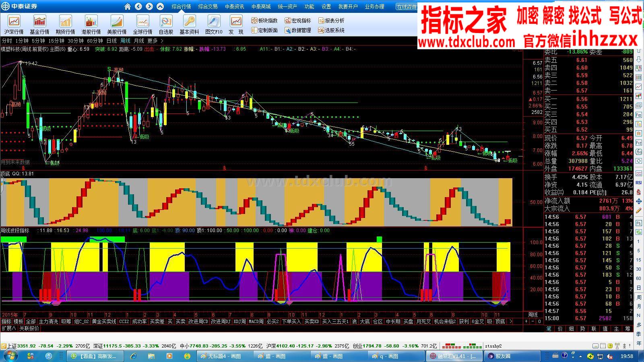Select the 机会来临2 indicator tab

click(445, 321)
